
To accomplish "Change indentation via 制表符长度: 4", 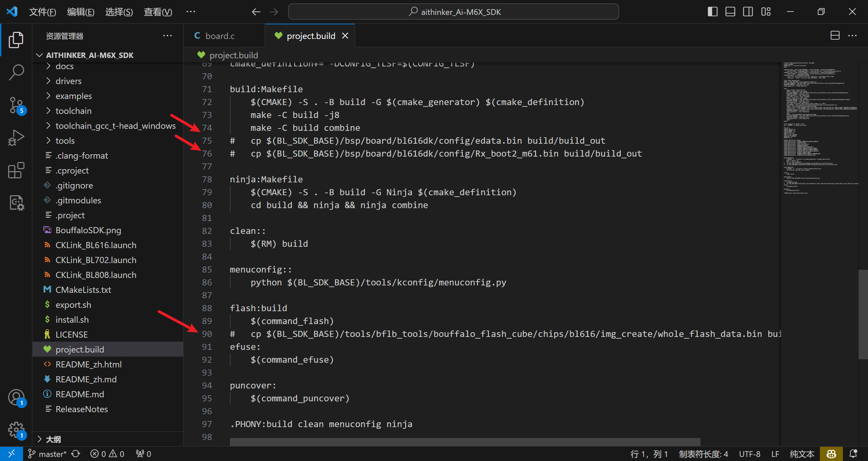I will pyautogui.click(x=704, y=454).
